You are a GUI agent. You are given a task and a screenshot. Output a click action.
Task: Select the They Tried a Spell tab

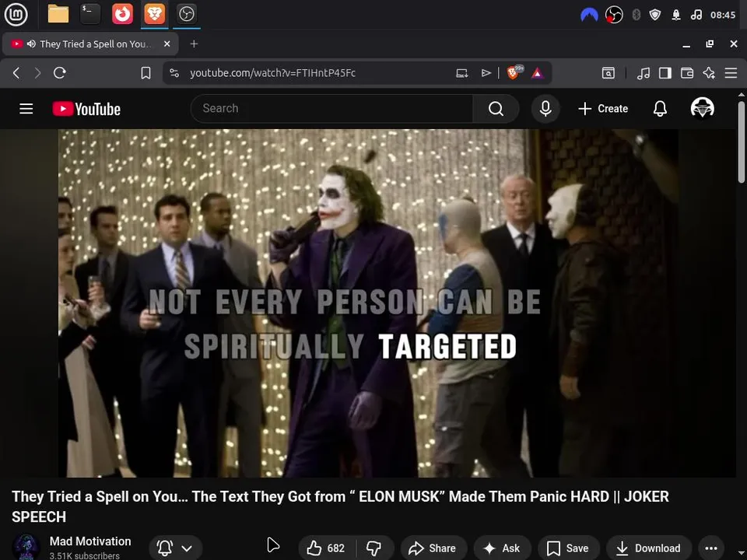pos(90,44)
